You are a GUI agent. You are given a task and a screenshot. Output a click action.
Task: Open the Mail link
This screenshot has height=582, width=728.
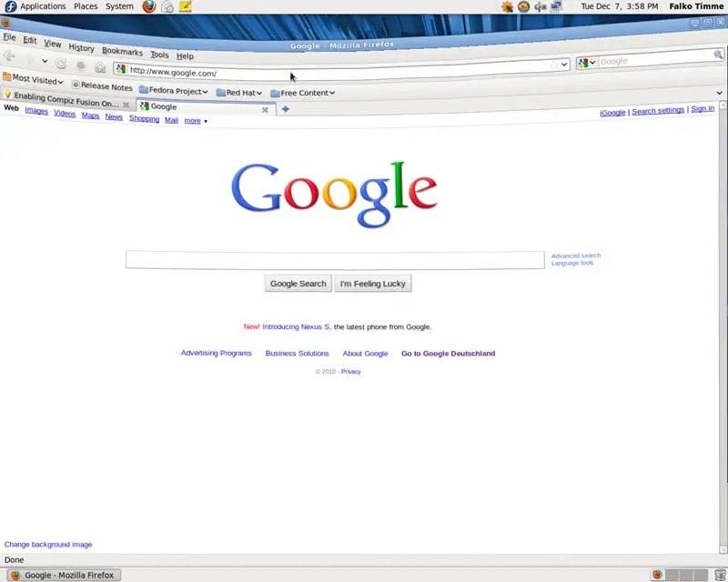(x=171, y=120)
